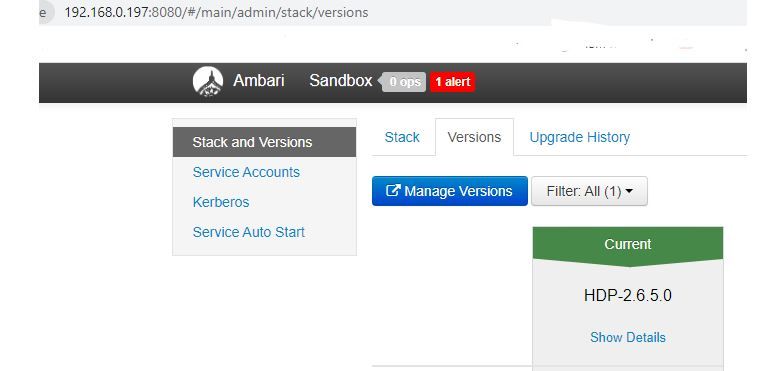This screenshot has width=767, height=371.
Task: Go to Kerberos settings
Action: (221, 202)
